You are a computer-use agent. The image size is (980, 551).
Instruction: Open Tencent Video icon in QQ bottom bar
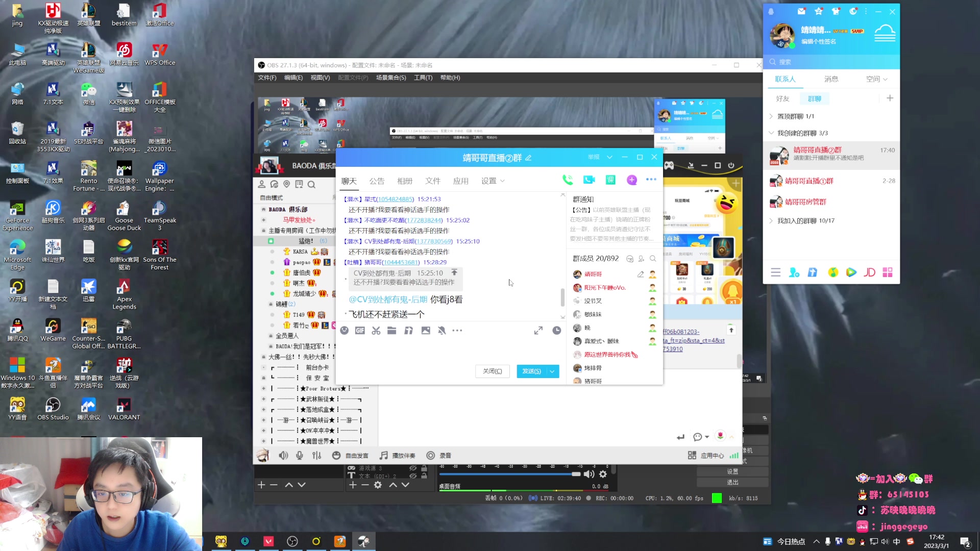click(851, 272)
